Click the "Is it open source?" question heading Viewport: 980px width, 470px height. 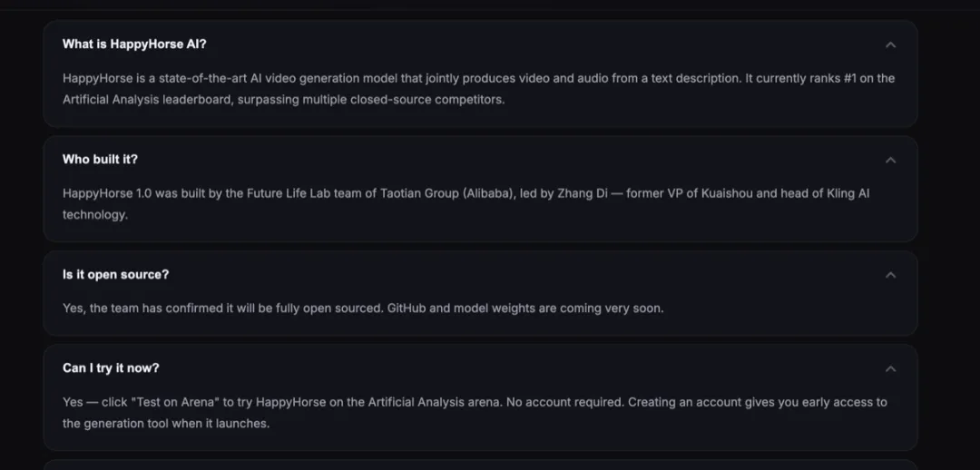point(115,274)
